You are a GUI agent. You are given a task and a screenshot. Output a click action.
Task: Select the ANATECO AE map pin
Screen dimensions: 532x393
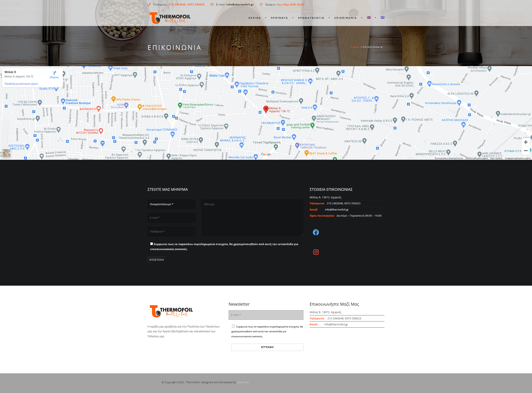365,141
